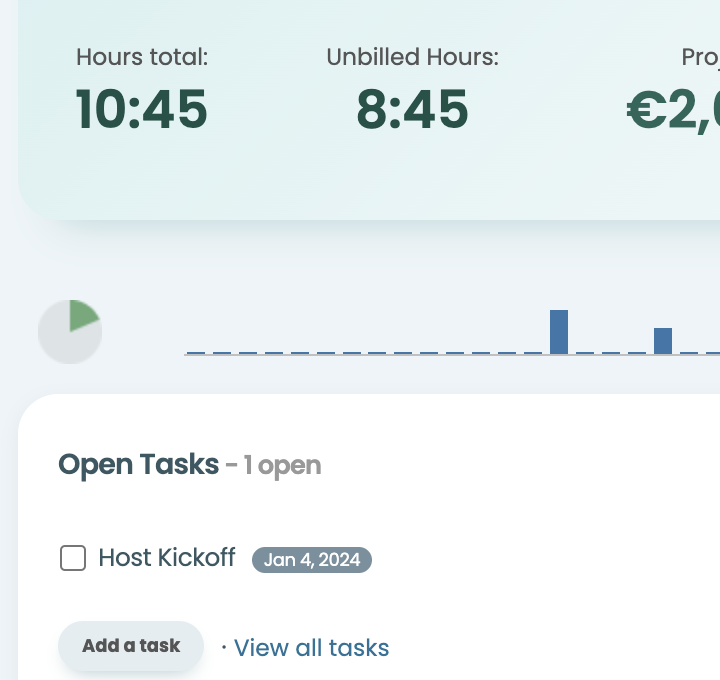This screenshot has height=680, width=720.
Task: Click the 10:45 hours total value
Action: (142, 110)
